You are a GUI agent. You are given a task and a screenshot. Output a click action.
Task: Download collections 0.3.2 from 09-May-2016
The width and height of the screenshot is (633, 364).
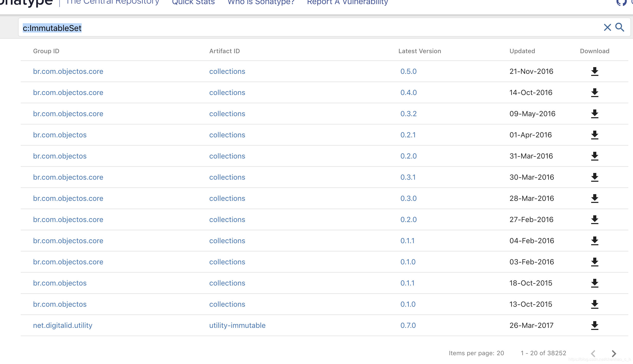595,114
